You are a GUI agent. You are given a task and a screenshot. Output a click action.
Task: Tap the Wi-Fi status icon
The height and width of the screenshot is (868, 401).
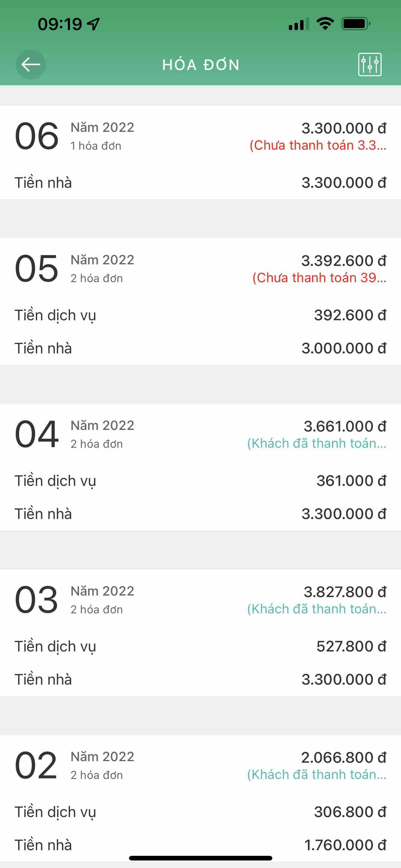click(325, 24)
